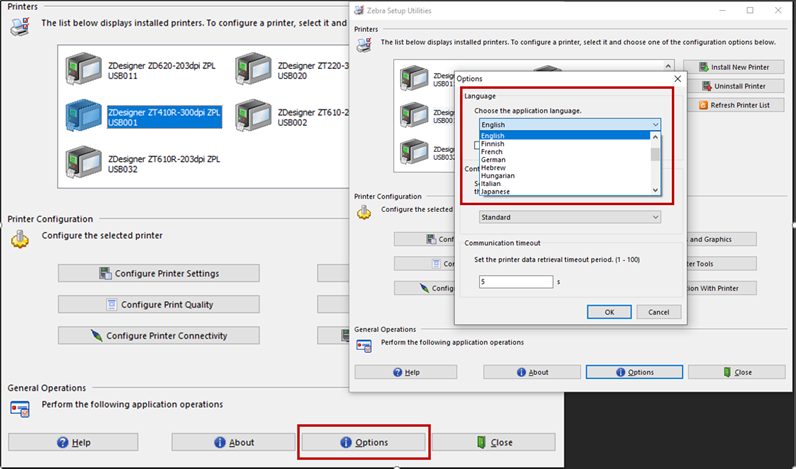Click language list scroll-up arrow
Screen dimensions: 796x469
click(x=655, y=137)
